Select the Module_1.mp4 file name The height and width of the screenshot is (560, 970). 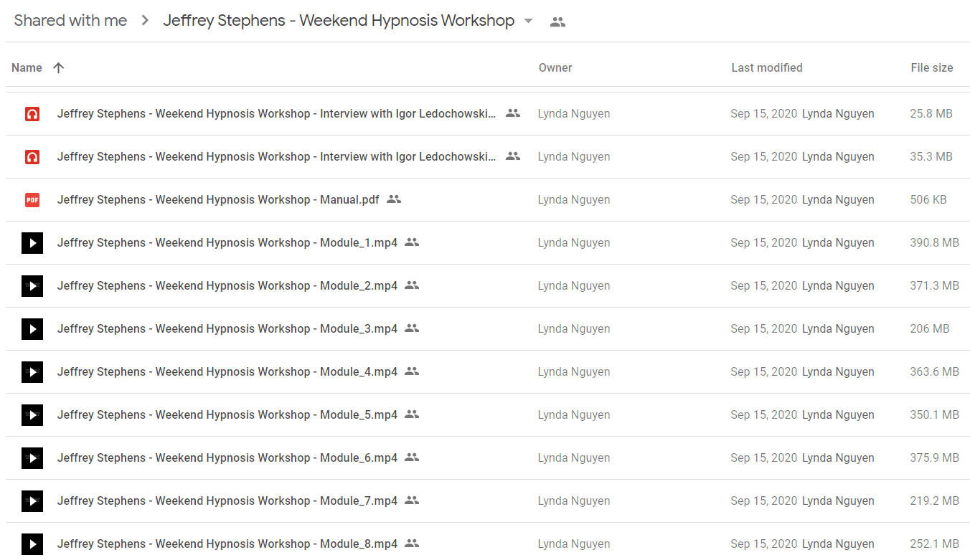click(227, 243)
